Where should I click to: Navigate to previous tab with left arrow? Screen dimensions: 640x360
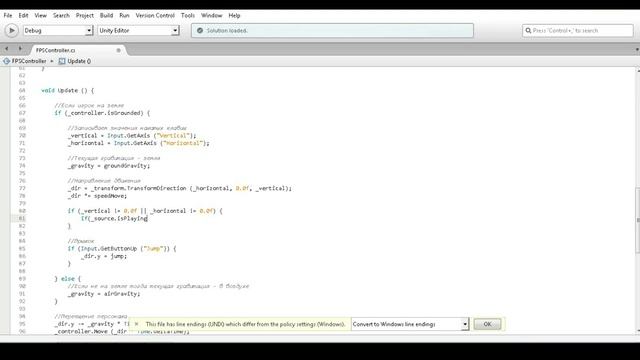[7, 49]
